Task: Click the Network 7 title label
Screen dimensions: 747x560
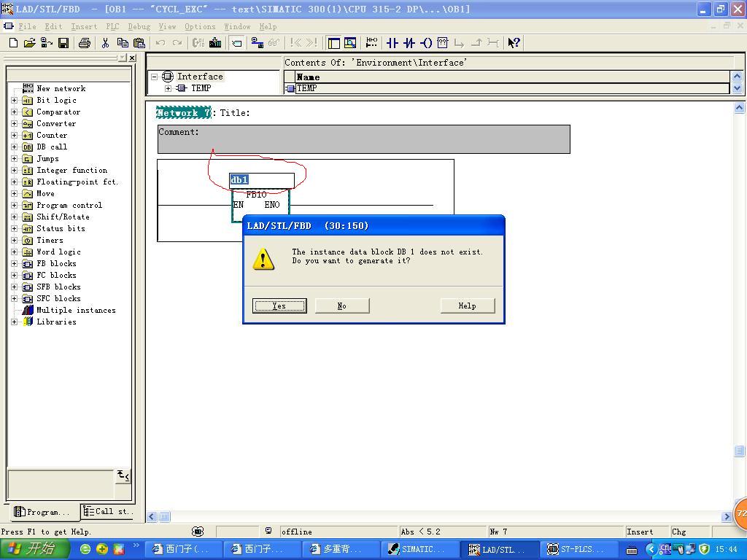Action: tap(184, 113)
